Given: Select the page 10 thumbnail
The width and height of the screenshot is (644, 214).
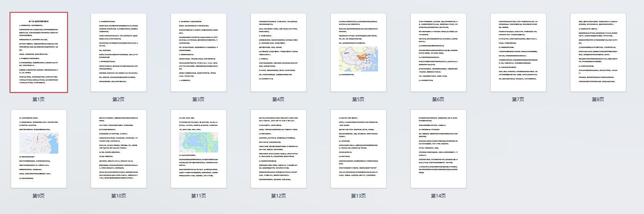Looking at the screenshot, I should point(119,149).
